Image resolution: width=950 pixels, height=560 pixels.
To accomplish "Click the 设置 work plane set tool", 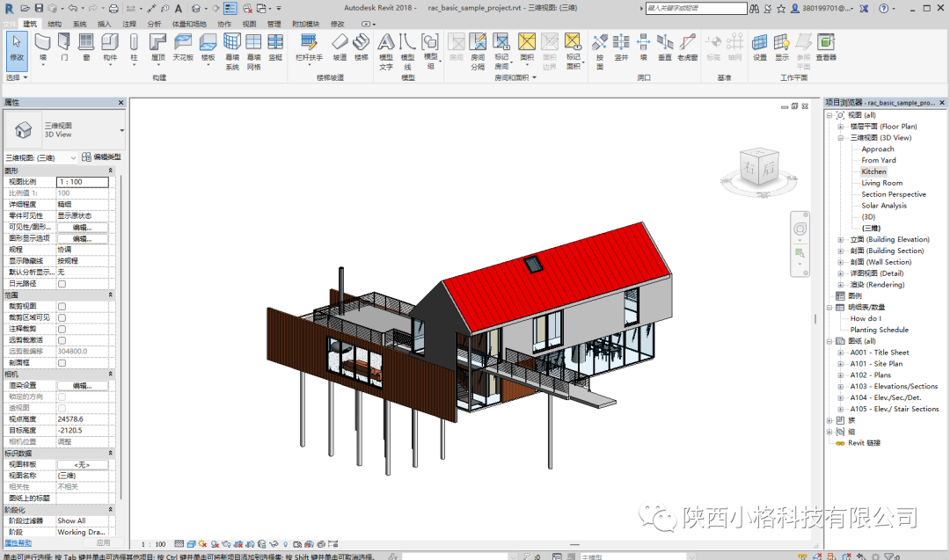I will coord(760,47).
